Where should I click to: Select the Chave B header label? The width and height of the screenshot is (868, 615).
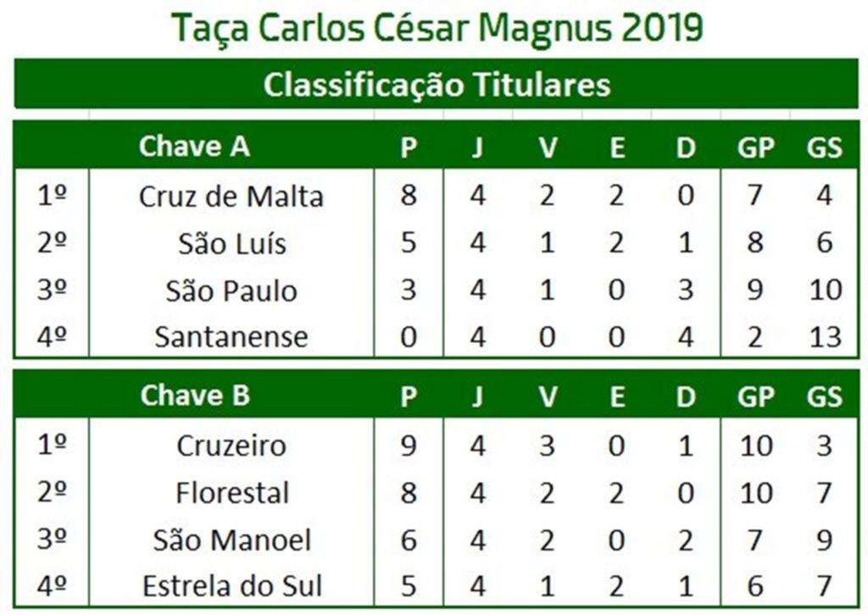coord(195,395)
